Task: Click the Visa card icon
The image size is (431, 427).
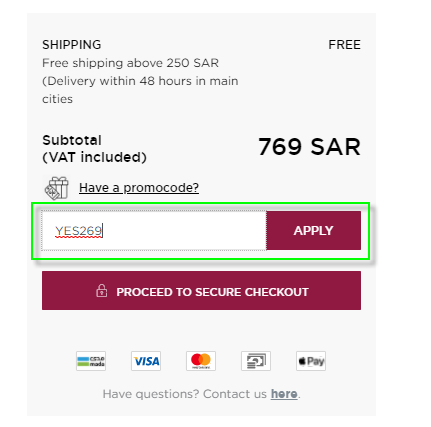Action: pyautogui.click(x=146, y=361)
